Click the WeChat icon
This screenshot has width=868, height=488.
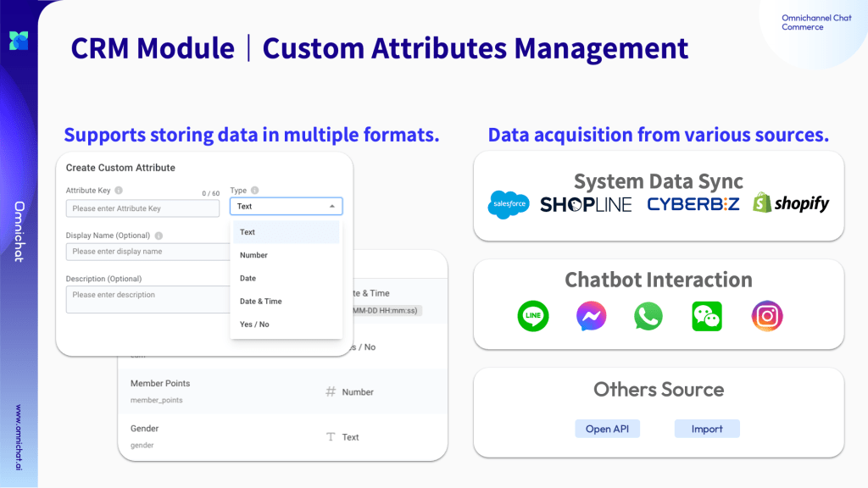click(707, 316)
